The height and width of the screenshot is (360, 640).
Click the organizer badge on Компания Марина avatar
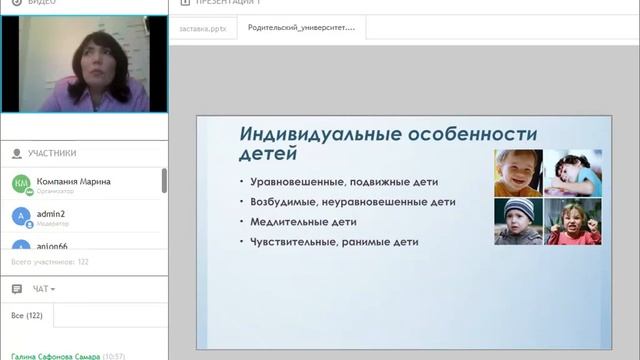[x=29, y=192]
